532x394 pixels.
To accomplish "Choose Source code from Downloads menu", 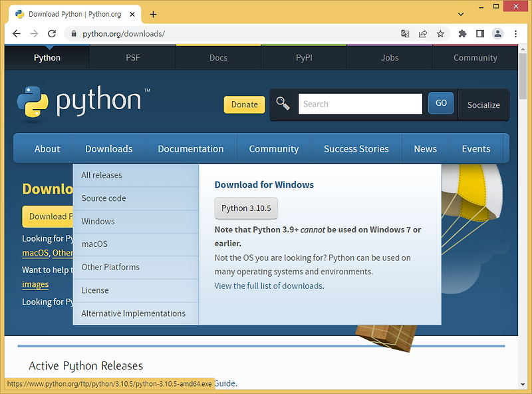I will click(x=136, y=198).
